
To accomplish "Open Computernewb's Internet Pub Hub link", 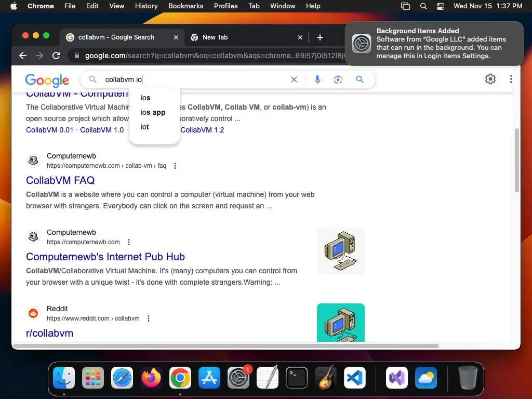I will point(105,257).
